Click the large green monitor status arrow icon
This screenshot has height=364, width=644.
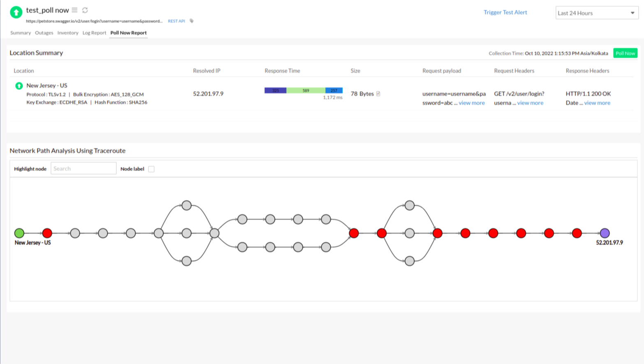(16, 12)
